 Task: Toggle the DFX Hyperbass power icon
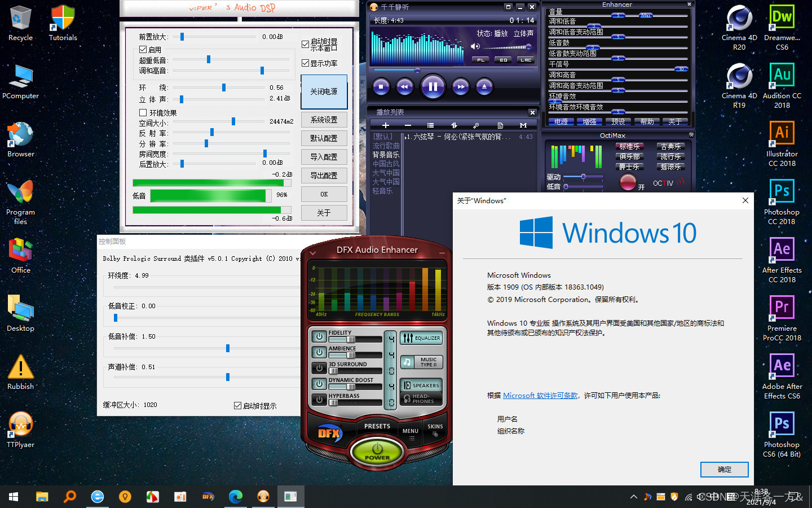pos(319,400)
